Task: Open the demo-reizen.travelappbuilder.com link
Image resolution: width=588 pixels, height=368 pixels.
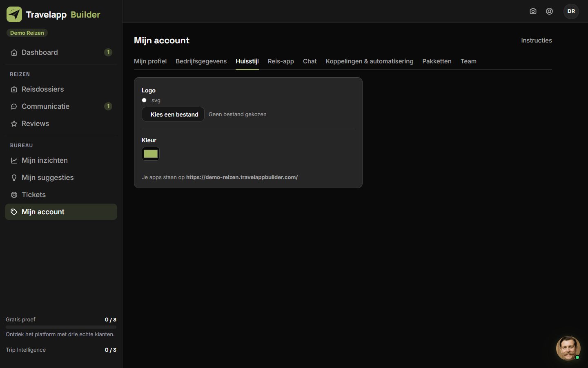Action: click(242, 177)
